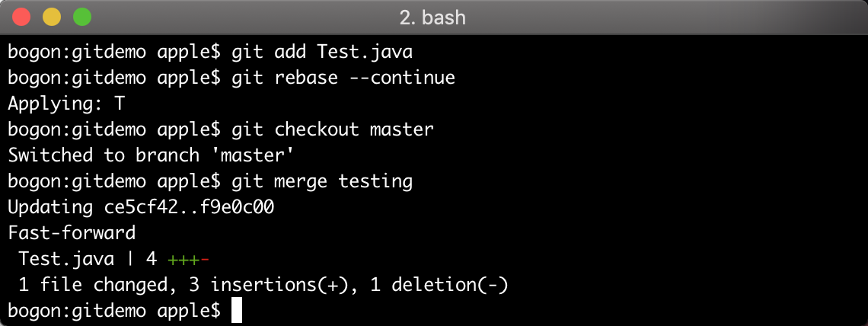This screenshot has height=326, width=868.
Task: Click the 'Updating ce5cf42..f9e0c00' line
Action: click(141, 207)
